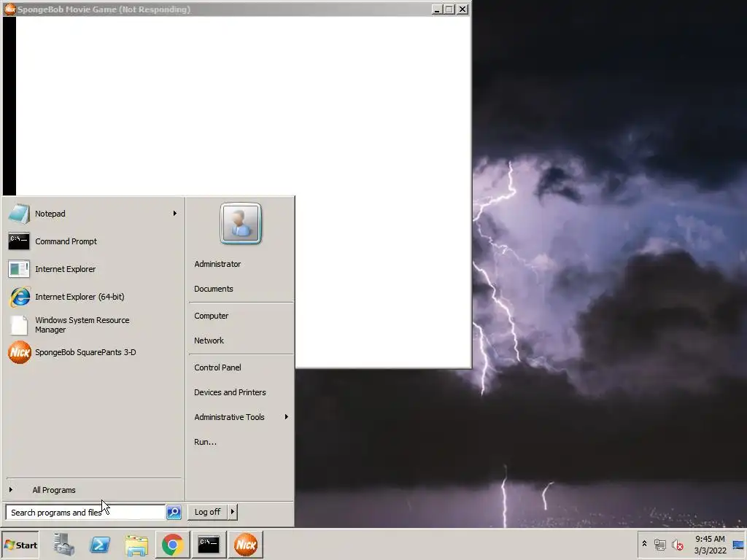The width and height of the screenshot is (747, 560).
Task: Maximize the SpongeBob Movie Game window
Action: [449, 9]
